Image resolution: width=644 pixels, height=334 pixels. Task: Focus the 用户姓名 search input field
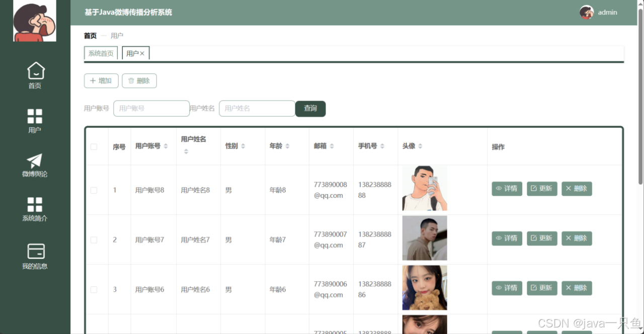(257, 108)
